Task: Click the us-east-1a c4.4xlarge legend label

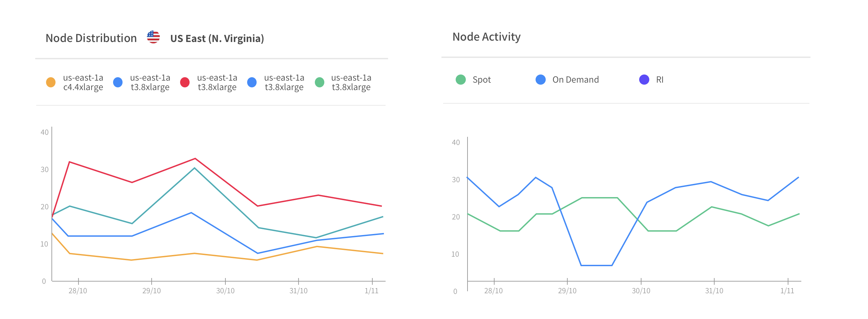Action: (x=83, y=82)
